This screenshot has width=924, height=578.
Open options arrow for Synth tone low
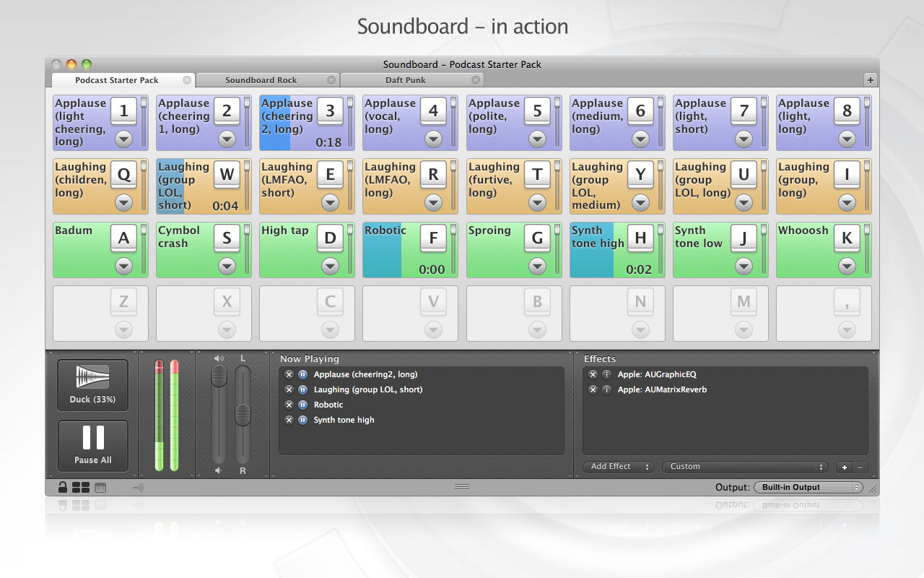click(x=744, y=266)
